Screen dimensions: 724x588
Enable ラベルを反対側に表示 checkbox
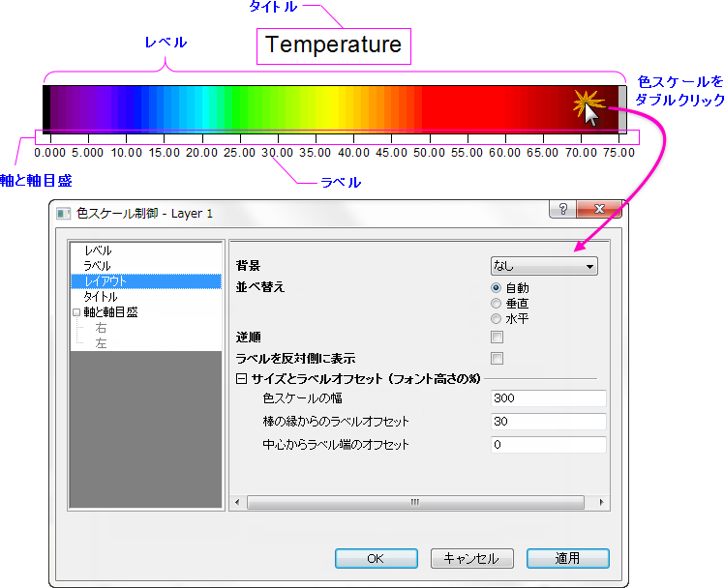click(x=497, y=359)
